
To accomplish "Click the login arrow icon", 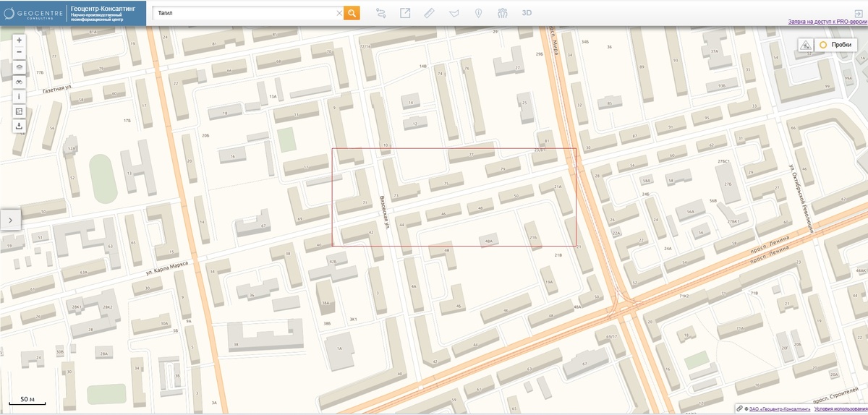I will coord(858,13).
